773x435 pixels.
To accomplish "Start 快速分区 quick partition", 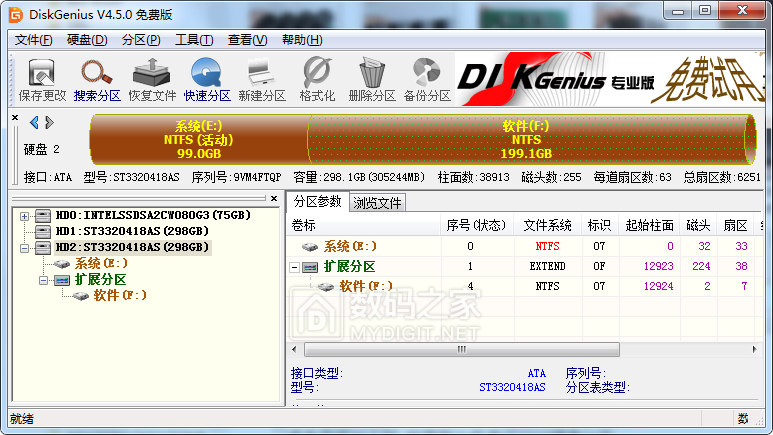I will [207, 79].
